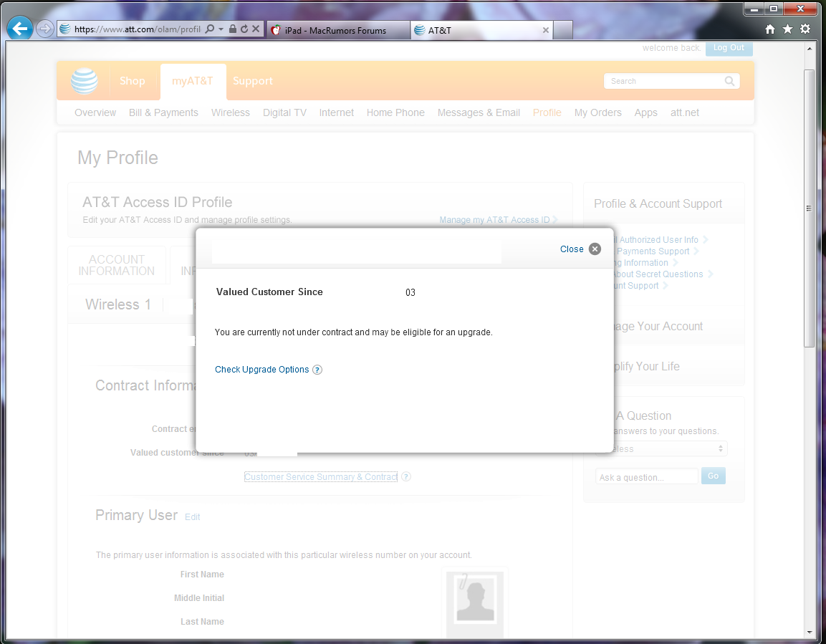Open My Orders navigation item
Screen dimensions: 826x644
[x=598, y=112]
